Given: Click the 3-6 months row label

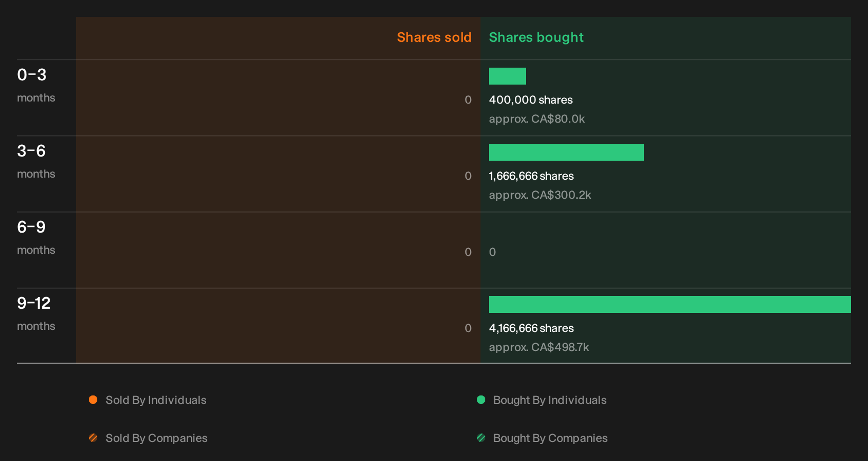Looking at the screenshot, I should [36, 161].
